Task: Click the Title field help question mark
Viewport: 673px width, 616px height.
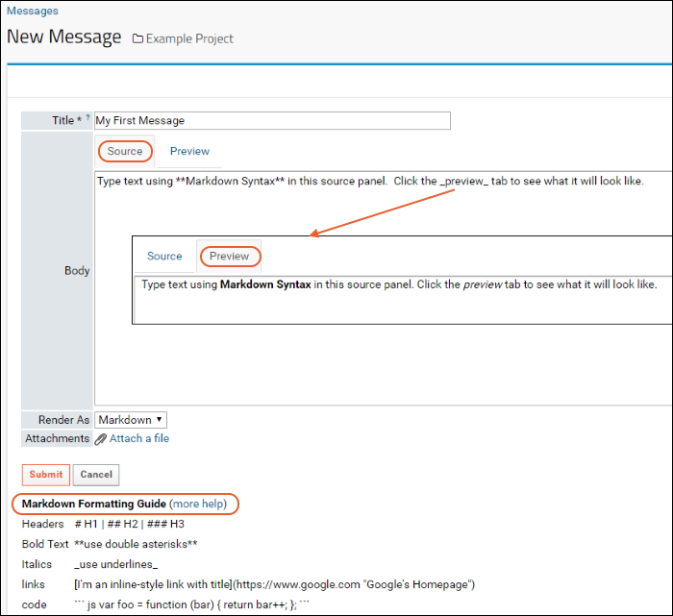Action: (x=88, y=116)
